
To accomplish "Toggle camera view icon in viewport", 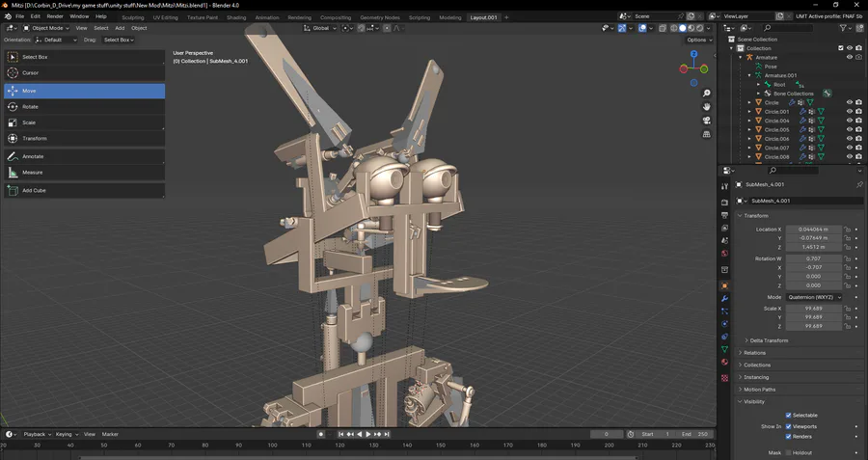I will (706, 121).
